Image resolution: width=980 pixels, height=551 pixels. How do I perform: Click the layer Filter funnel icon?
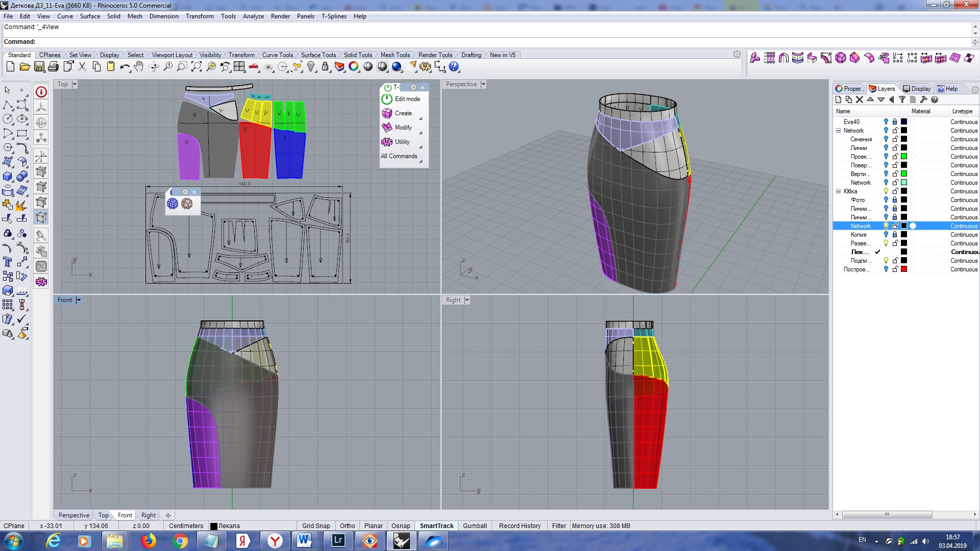coord(902,100)
